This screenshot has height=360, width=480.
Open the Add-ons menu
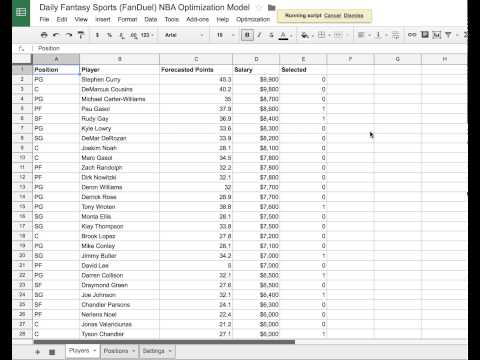pyautogui.click(x=197, y=19)
